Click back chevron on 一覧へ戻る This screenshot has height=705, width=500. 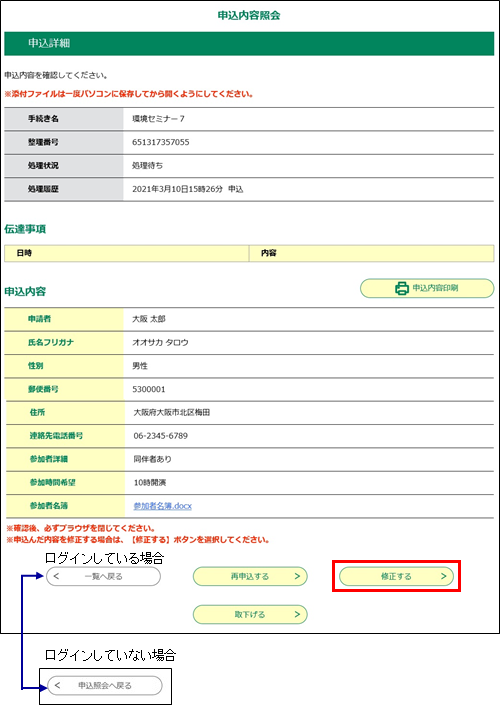(x=56, y=576)
